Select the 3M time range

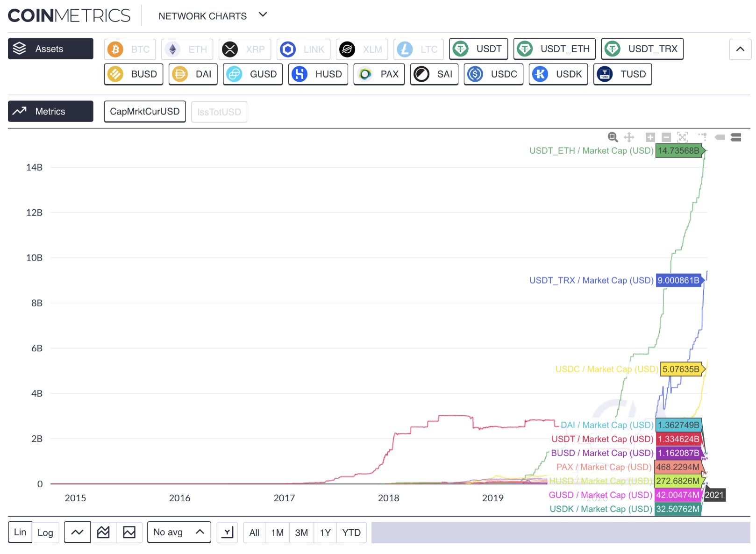pos(301,533)
